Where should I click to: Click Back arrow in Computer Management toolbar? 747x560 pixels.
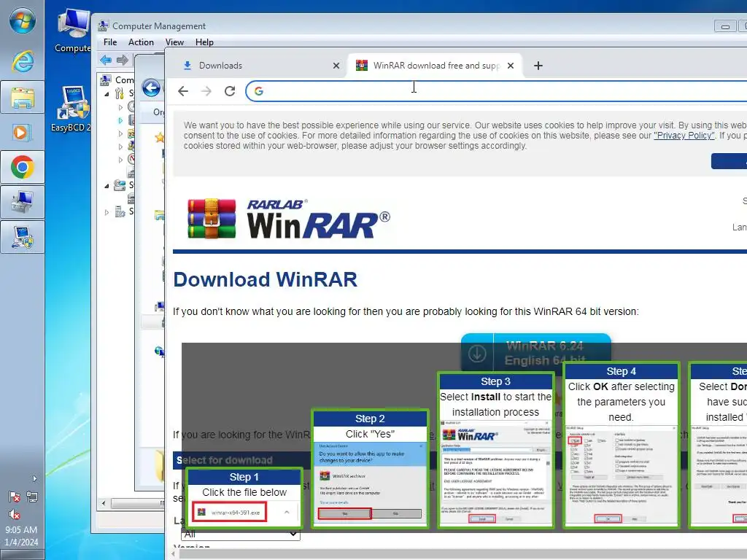[x=106, y=60]
